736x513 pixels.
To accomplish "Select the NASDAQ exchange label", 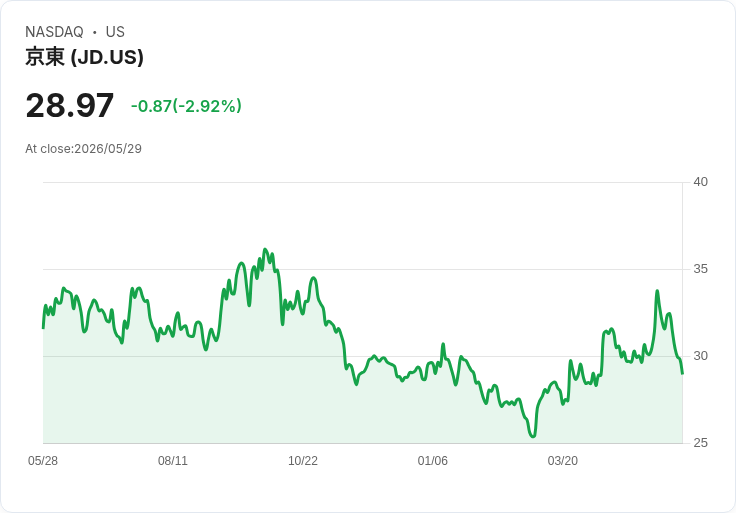I will click(x=54, y=32).
